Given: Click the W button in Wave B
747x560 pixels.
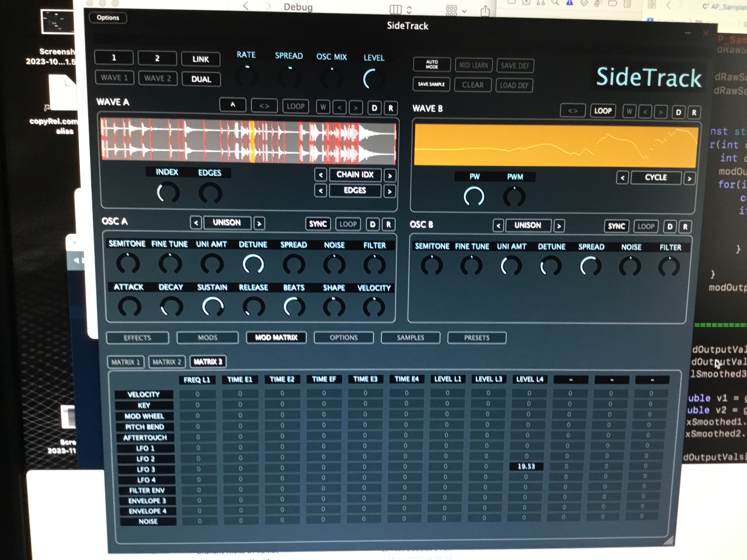Looking at the screenshot, I should click(629, 111).
